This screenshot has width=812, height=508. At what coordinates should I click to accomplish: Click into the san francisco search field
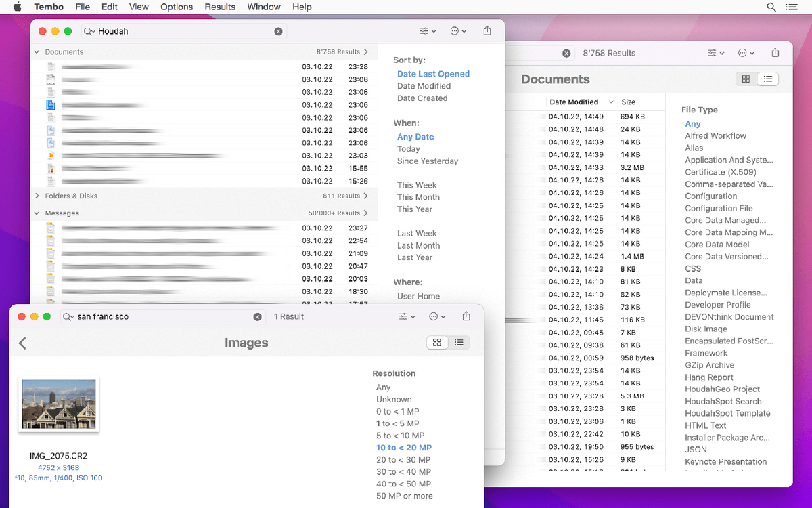162,316
